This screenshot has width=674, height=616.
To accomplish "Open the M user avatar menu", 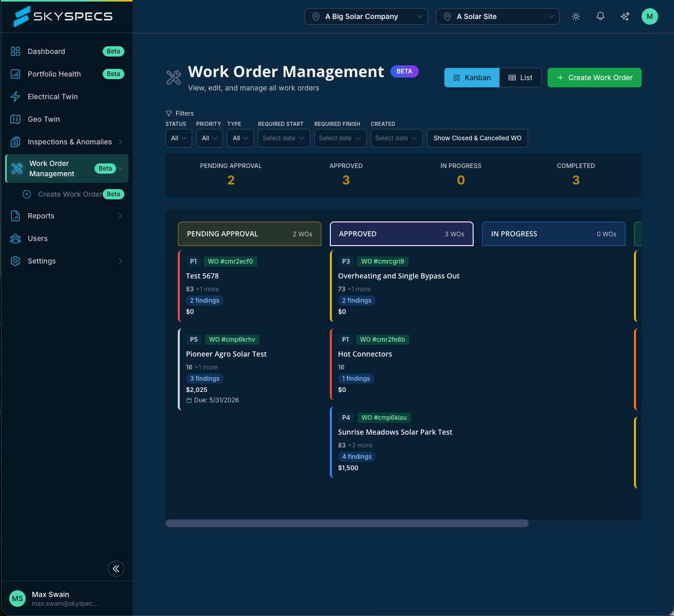I will [650, 16].
